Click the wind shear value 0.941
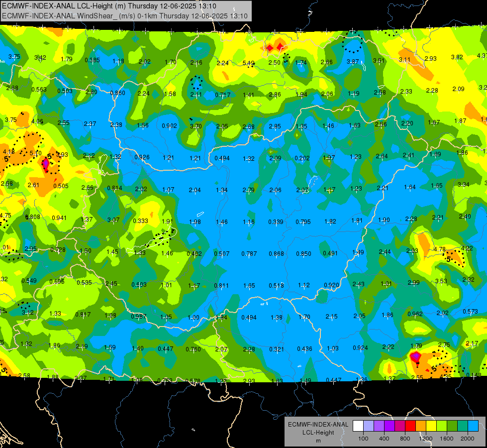Viewport: 487px width, 448px height. click(x=59, y=218)
